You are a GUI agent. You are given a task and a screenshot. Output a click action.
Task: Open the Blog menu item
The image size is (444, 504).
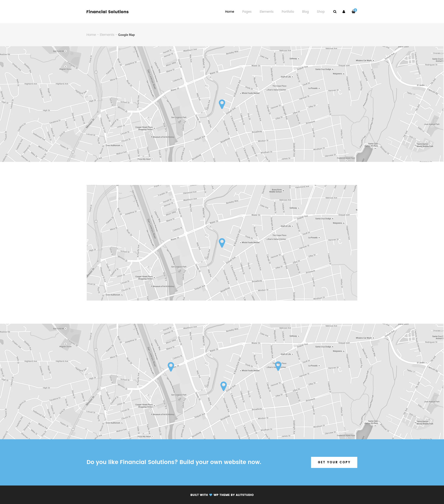click(305, 12)
